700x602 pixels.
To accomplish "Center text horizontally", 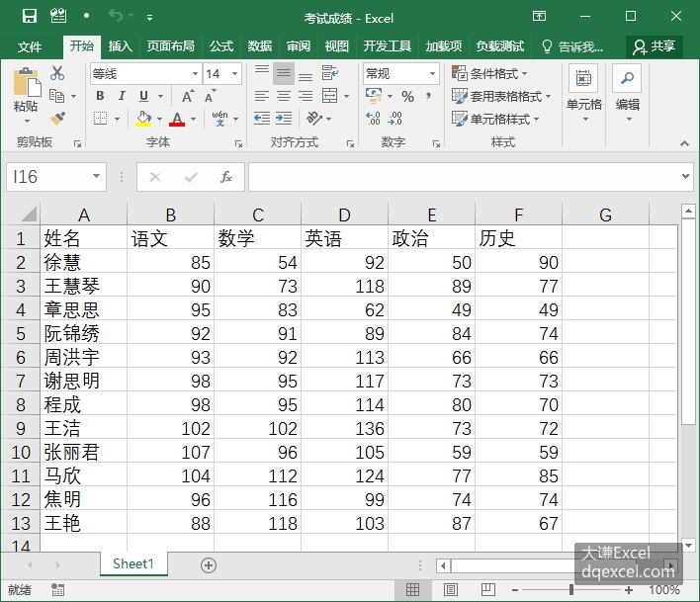I will [284, 96].
